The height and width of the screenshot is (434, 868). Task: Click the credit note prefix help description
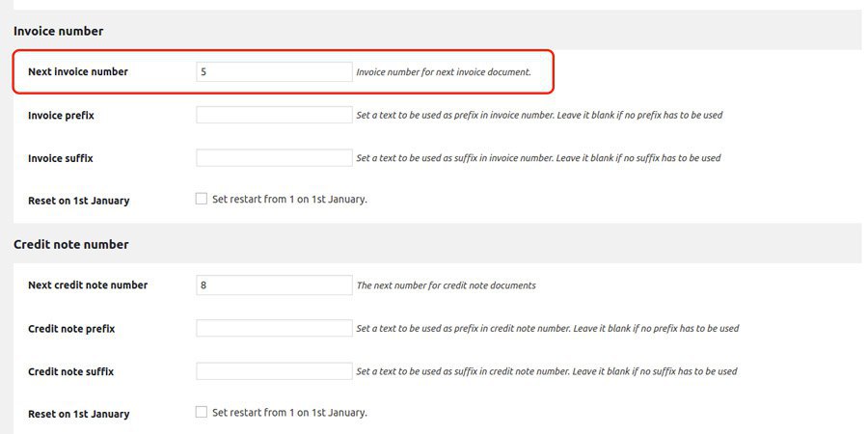[548, 328]
